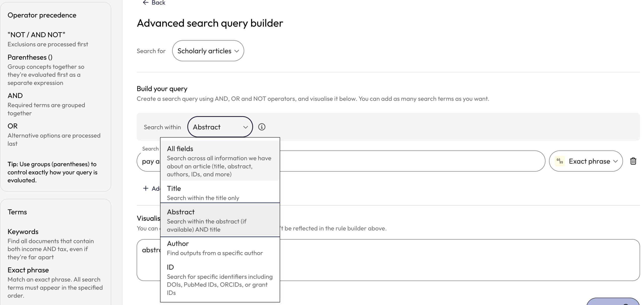This screenshot has width=644, height=305.
Task: Expand the Exact phrase match type dropdown
Action: pyautogui.click(x=586, y=161)
